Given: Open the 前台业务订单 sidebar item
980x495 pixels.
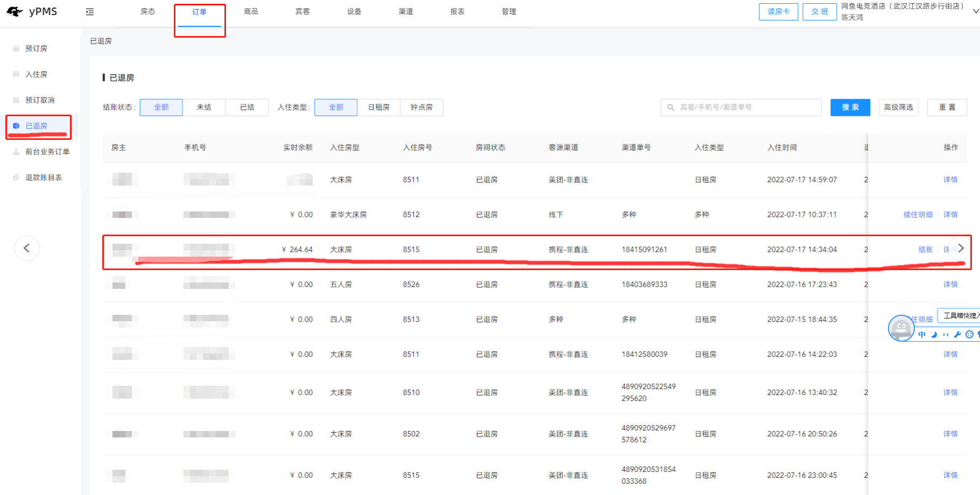Looking at the screenshot, I should (x=47, y=152).
